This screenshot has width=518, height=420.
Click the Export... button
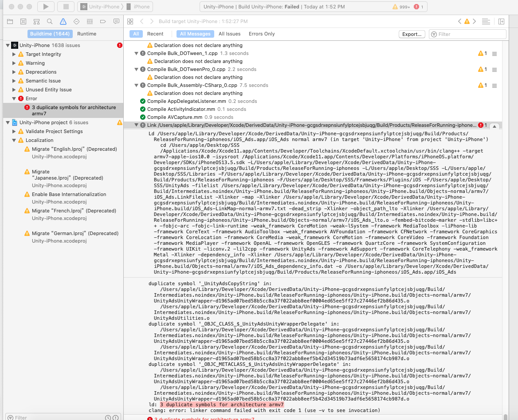click(412, 34)
